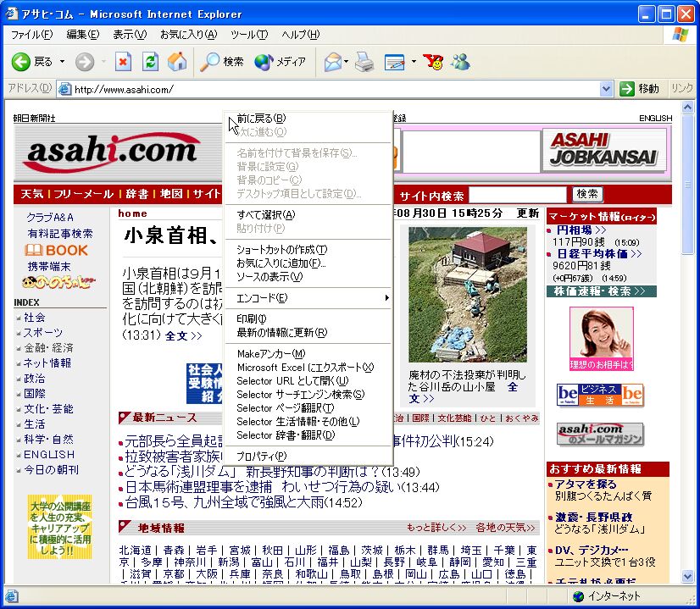Open the Mail button dropdown arrow

(346, 62)
